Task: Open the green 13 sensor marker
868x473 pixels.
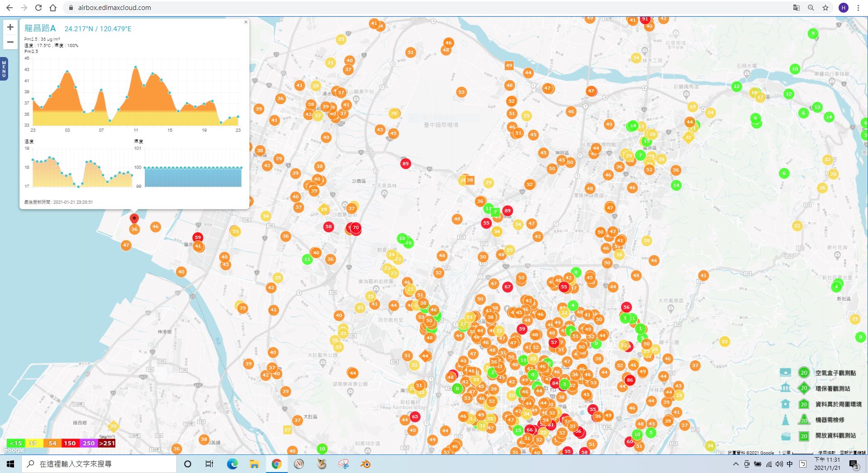Action: pyautogui.click(x=817, y=107)
